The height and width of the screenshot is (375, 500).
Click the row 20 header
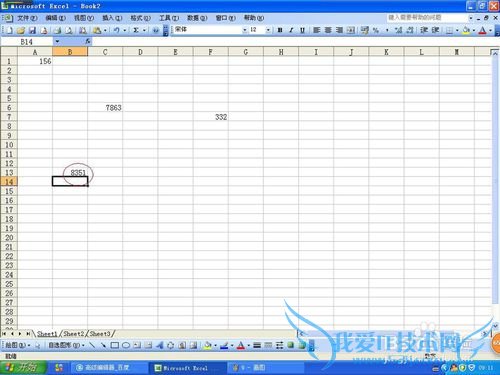[x=9, y=238]
